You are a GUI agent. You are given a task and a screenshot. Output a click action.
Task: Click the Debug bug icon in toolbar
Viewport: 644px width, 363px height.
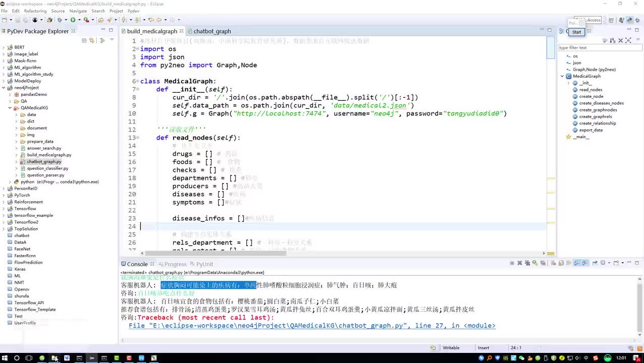pos(60,20)
